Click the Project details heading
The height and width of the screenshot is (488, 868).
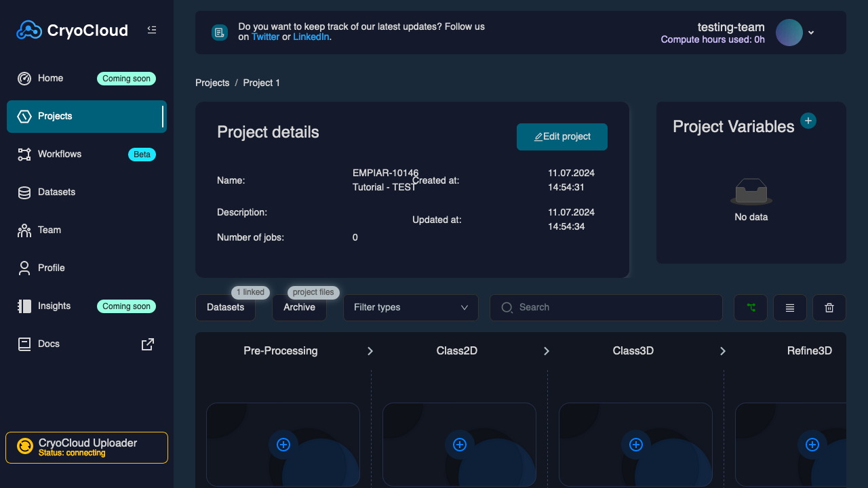coord(268,132)
